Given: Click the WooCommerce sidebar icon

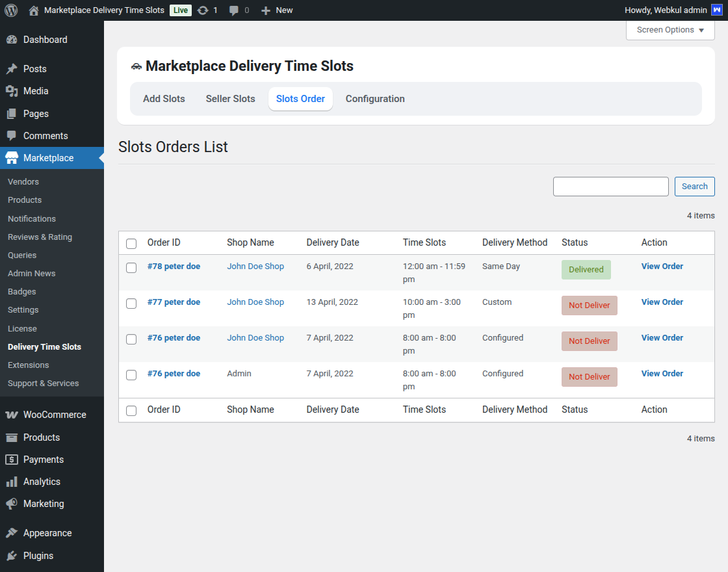Looking at the screenshot, I should click(12, 415).
